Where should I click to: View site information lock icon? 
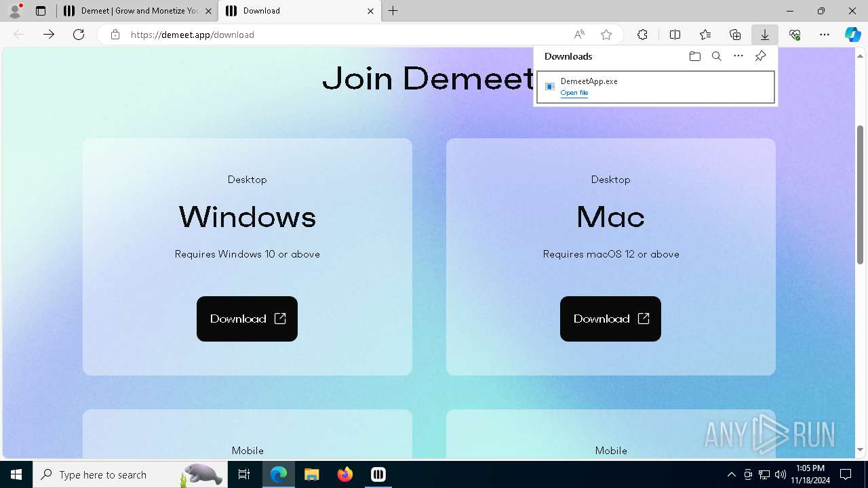pyautogui.click(x=115, y=35)
